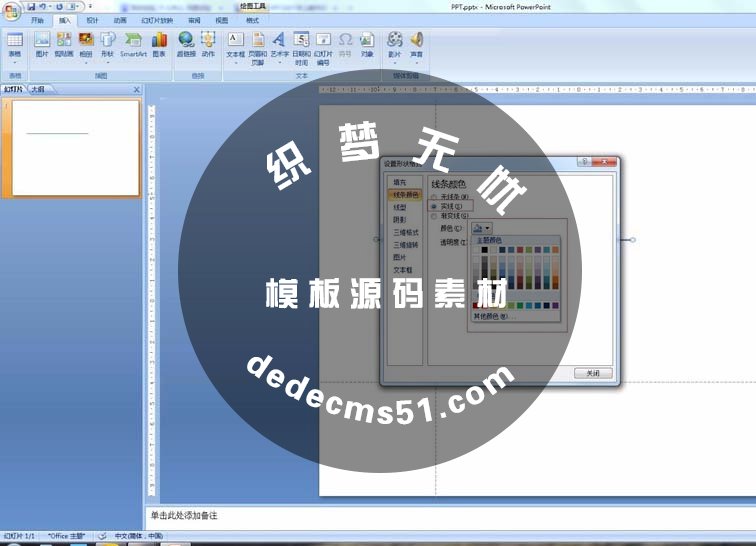Insert a table using the 表格 icon
The height and width of the screenshot is (546, 756).
pos(15,43)
